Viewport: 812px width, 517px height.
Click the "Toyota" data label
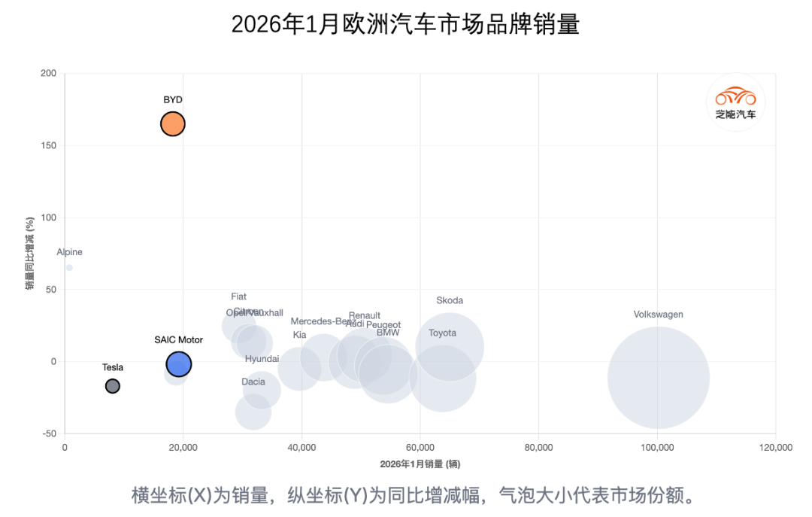pos(442,333)
